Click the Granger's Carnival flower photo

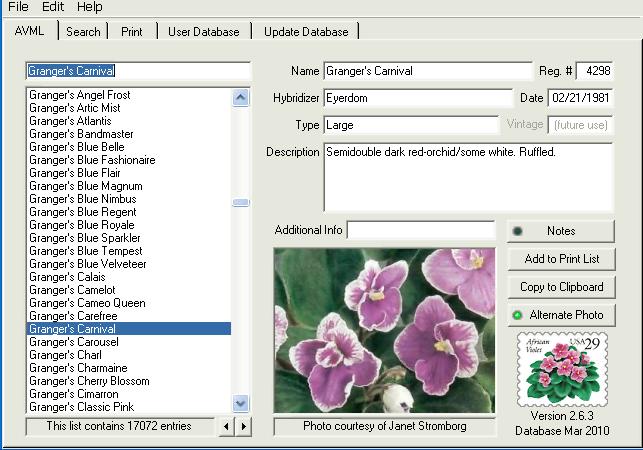(385, 330)
